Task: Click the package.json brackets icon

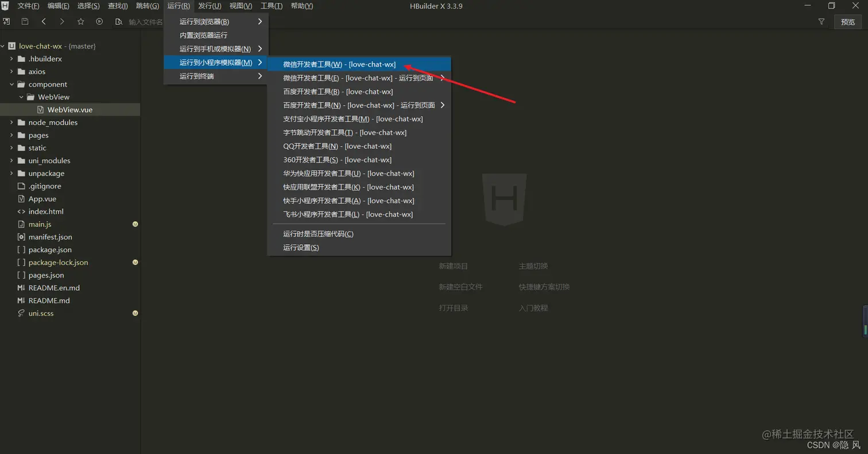Action: coord(21,249)
